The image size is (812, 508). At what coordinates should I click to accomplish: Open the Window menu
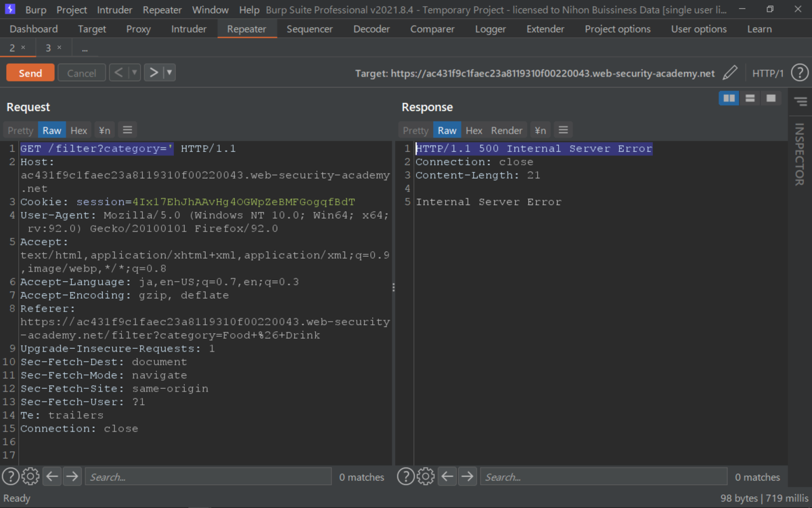tap(210, 10)
